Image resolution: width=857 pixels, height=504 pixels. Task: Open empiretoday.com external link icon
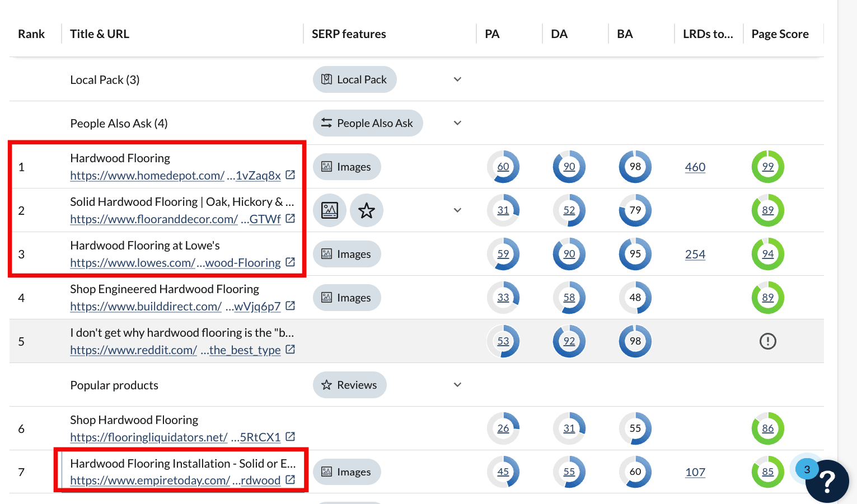tap(290, 480)
